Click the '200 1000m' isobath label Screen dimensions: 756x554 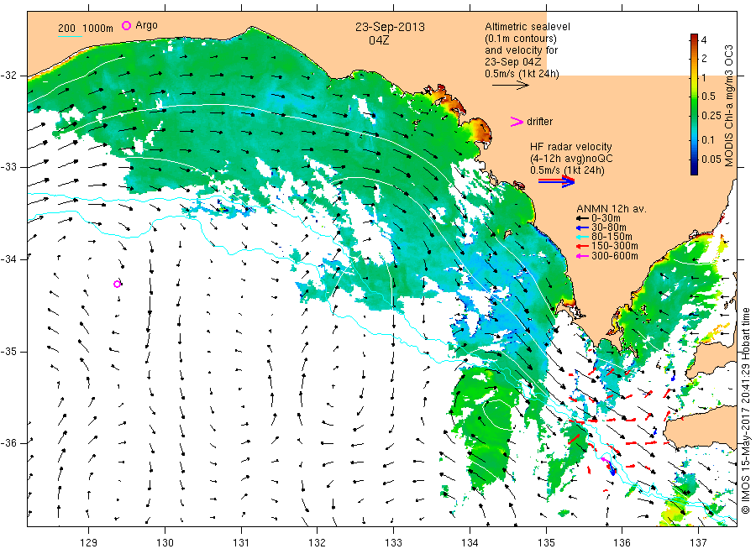(86, 29)
